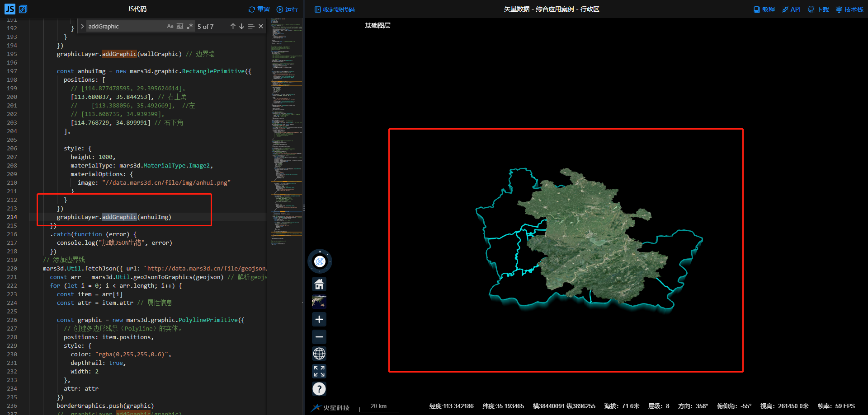The width and height of the screenshot is (868, 415).
Task: Open map help via question mark
Action: (x=319, y=388)
